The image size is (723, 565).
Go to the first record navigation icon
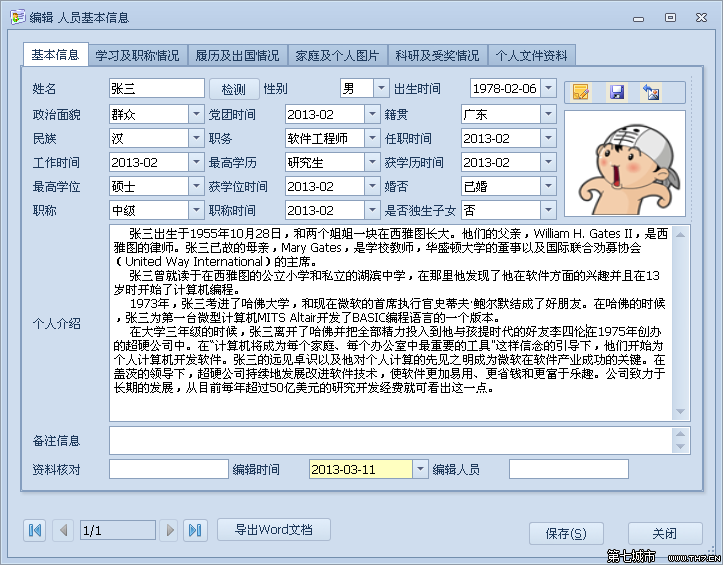(x=35, y=530)
